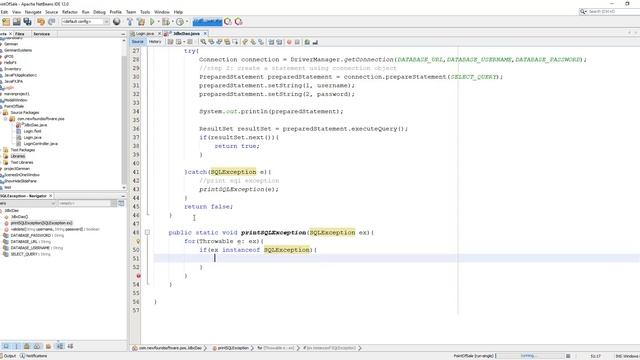
Task: Select the Source editor view button
Action: (x=138, y=42)
